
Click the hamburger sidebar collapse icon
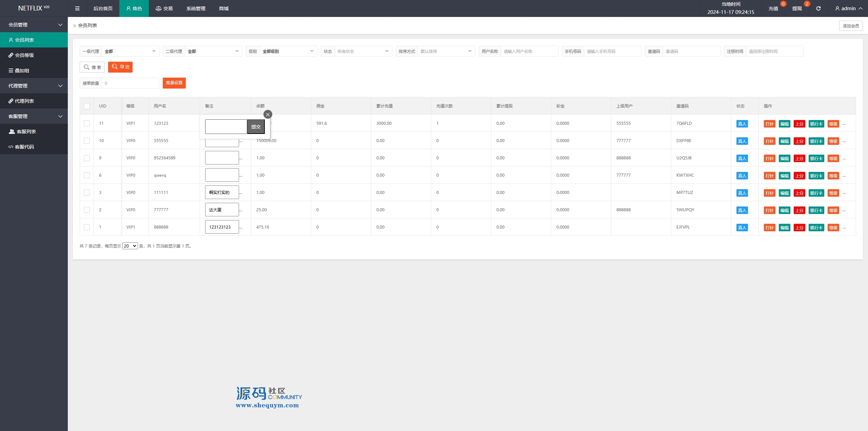[77, 8]
